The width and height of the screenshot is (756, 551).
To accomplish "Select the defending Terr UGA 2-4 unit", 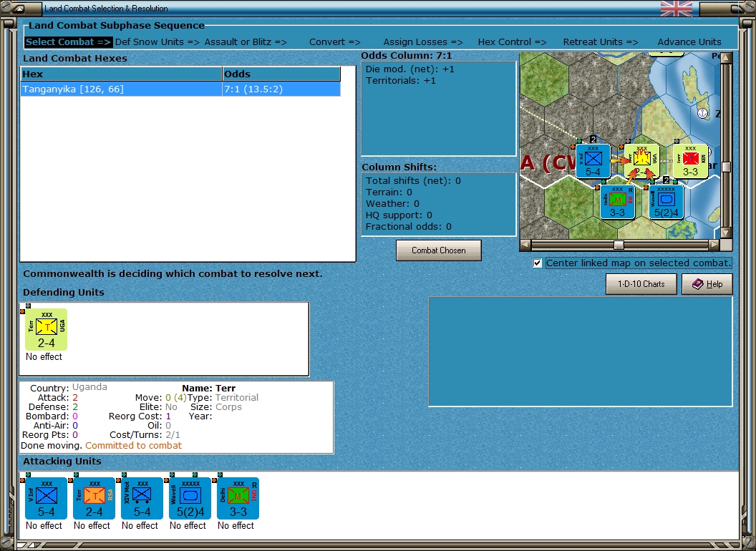I will [x=46, y=329].
